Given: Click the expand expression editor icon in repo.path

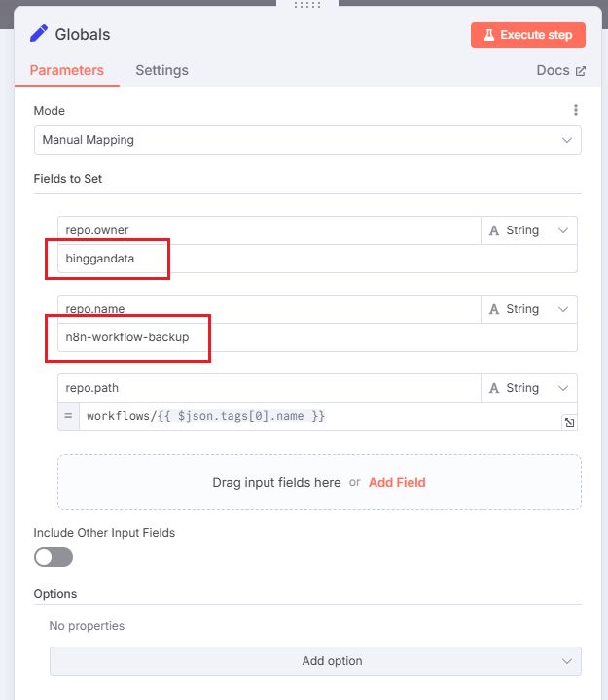Looking at the screenshot, I should click(568, 422).
